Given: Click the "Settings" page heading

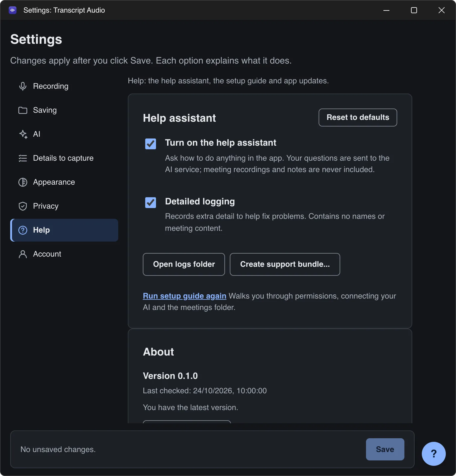Looking at the screenshot, I should click(x=36, y=40).
